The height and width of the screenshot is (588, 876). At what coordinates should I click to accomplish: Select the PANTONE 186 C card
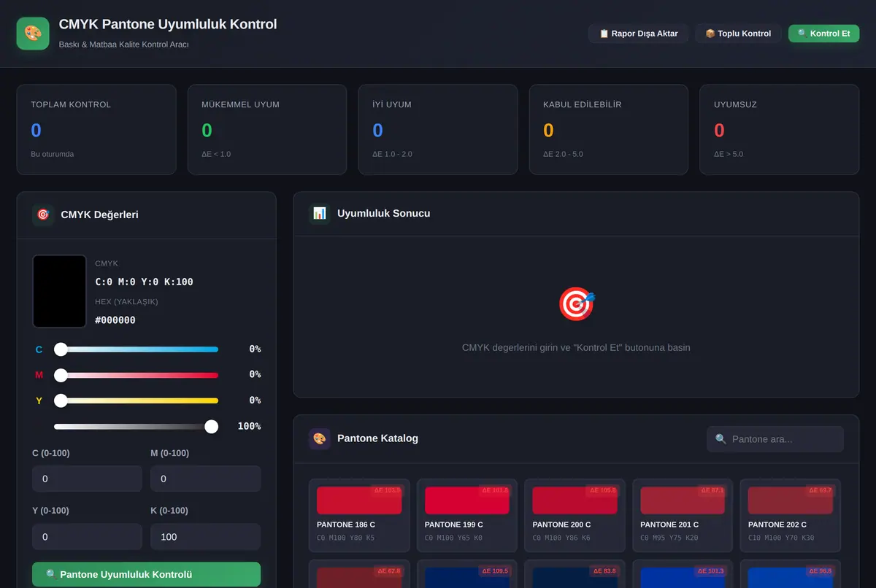359,515
